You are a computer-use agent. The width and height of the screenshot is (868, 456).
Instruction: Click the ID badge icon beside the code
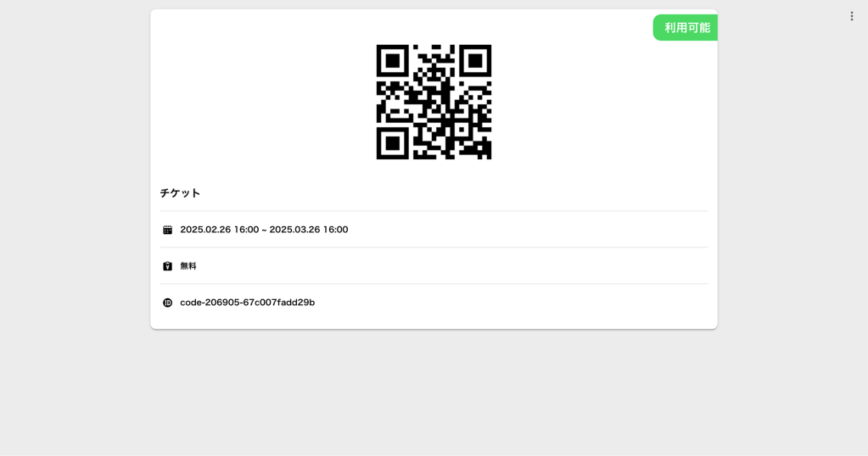click(167, 303)
